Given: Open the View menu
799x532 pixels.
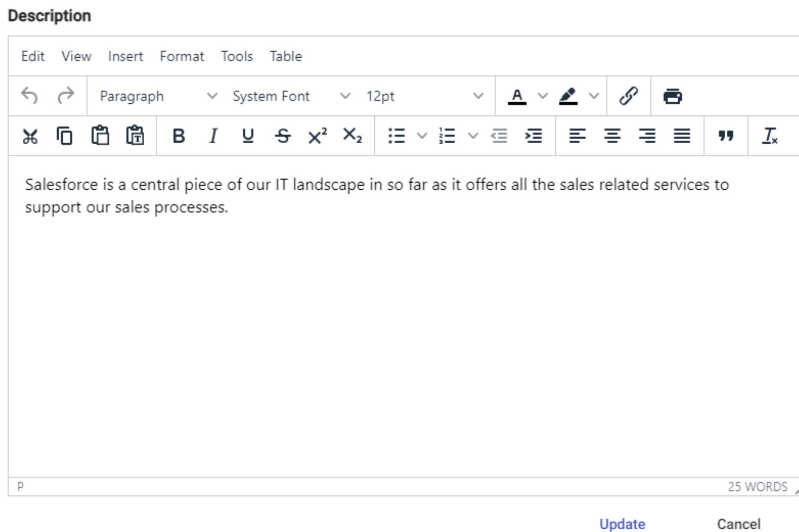Looking at the screenshot, I should pos(76,56).
